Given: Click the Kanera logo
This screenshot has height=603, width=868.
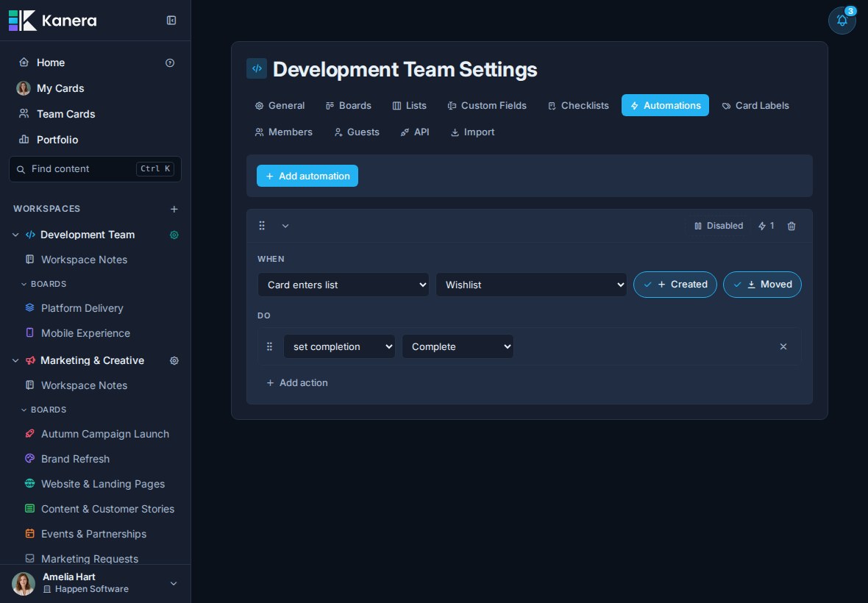Looking at the screenshot, I should click(52, 21).
